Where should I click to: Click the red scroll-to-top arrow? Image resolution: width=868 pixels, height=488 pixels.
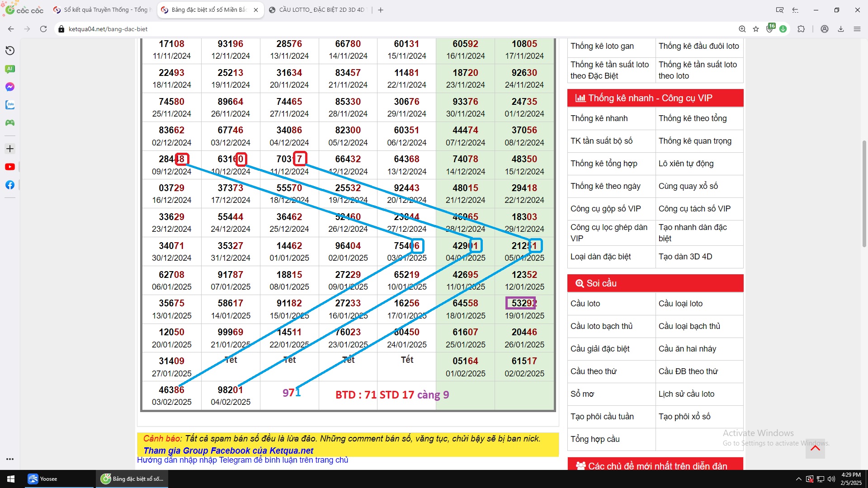[x=815, y=448]
